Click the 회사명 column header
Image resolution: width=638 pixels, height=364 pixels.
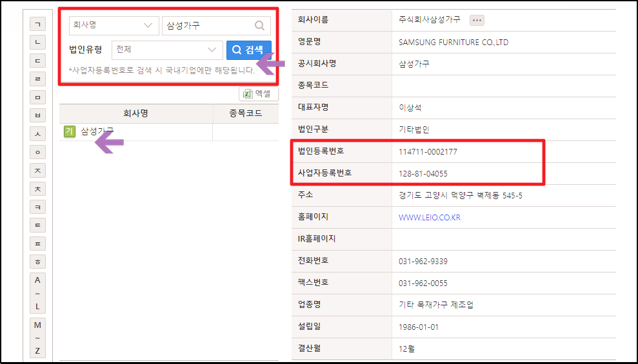136,114
